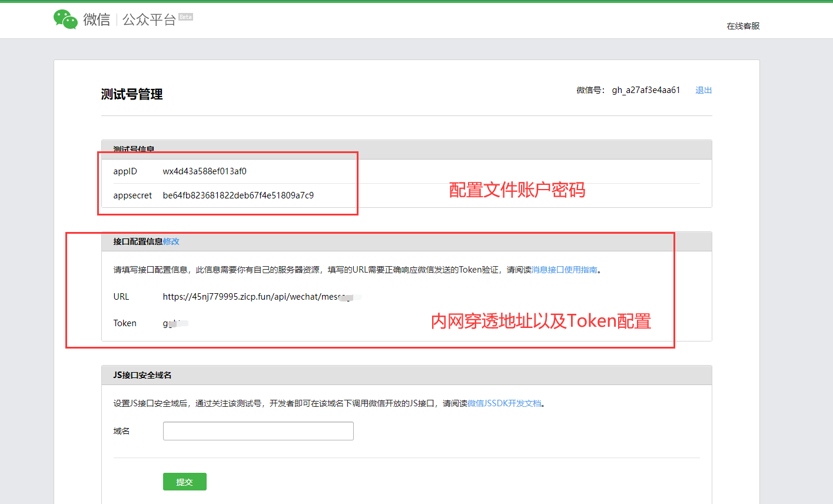
Task: Click the appsecret label
Action: pyautogui.click(x=132, y=195)
